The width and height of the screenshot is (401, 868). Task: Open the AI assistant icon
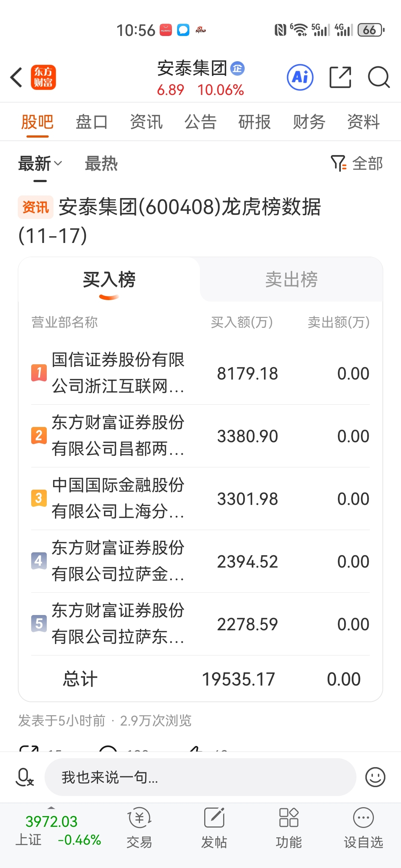tap(300, 78)
